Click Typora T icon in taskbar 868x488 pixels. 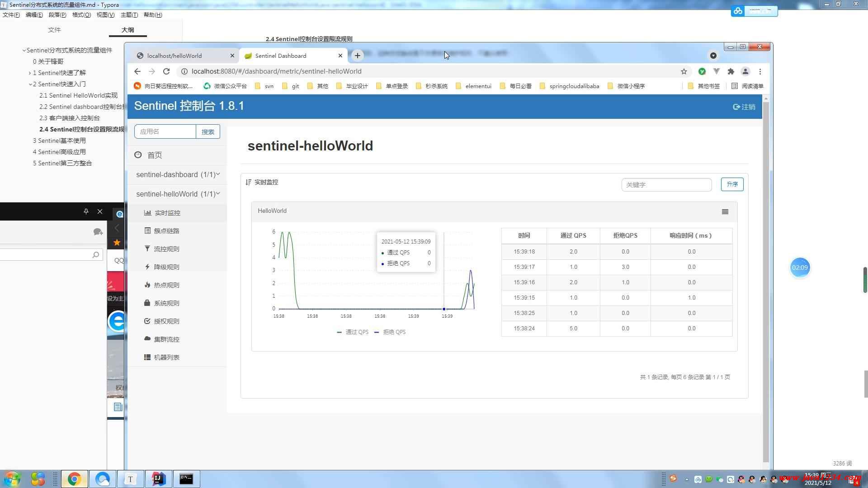(x=130, y=479)
